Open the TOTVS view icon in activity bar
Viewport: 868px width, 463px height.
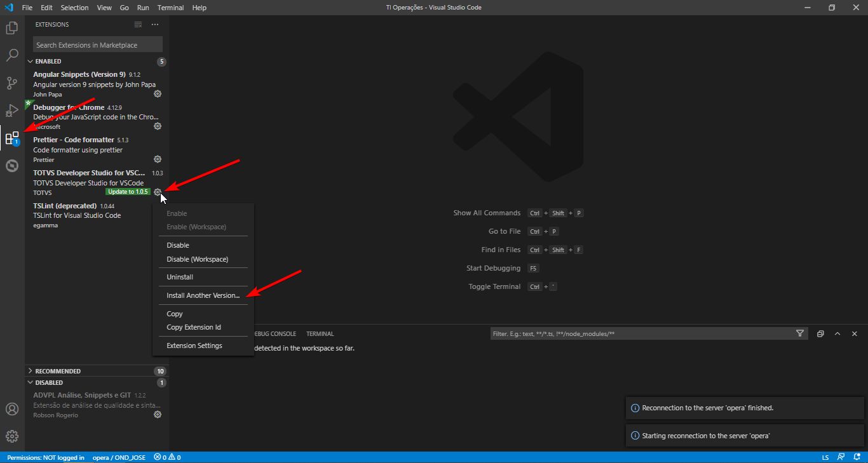point(12,166)
